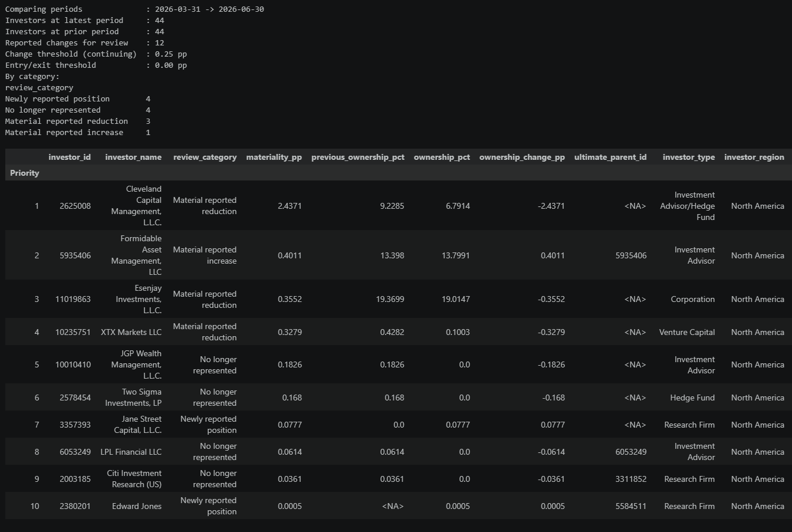792x532 pixels.
Task: Click the Material reported reduction count line
Action: (78, 121)
